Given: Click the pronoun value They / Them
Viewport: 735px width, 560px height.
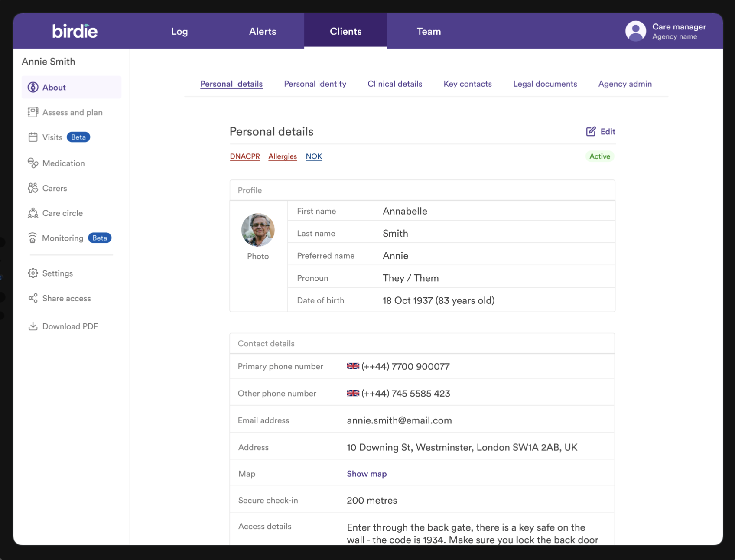Looking at the screenshot, I should [410, 278].
